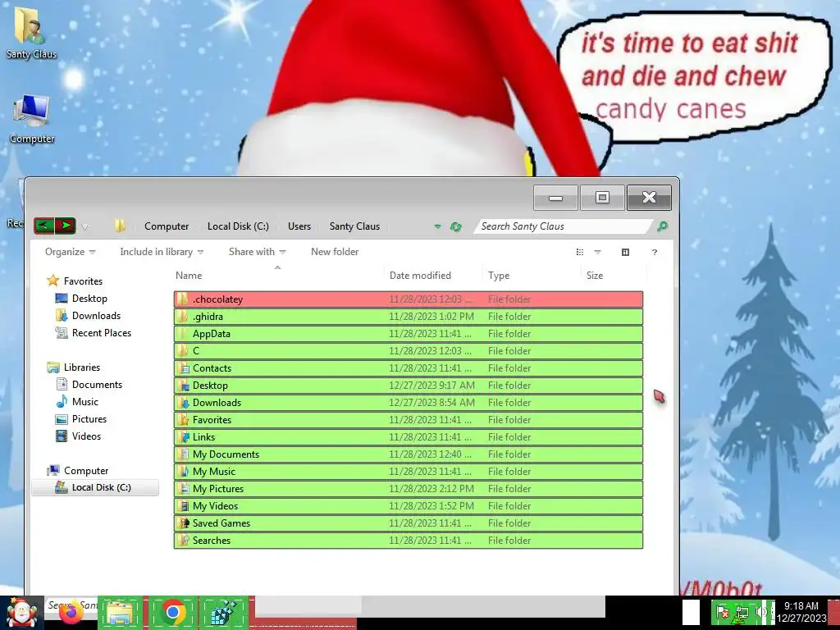
Task: Sort by Type column header
Action: click(x=499, y=276)
